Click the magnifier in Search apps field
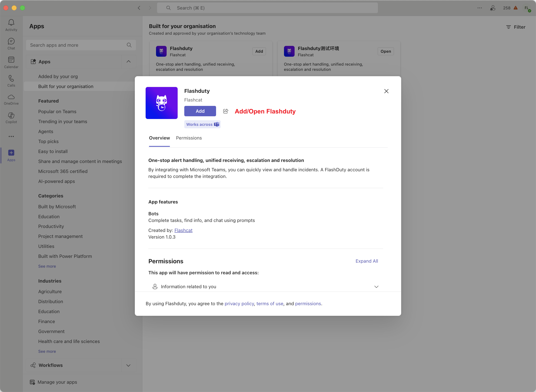The image size is (536, 392). pos(129,45)
